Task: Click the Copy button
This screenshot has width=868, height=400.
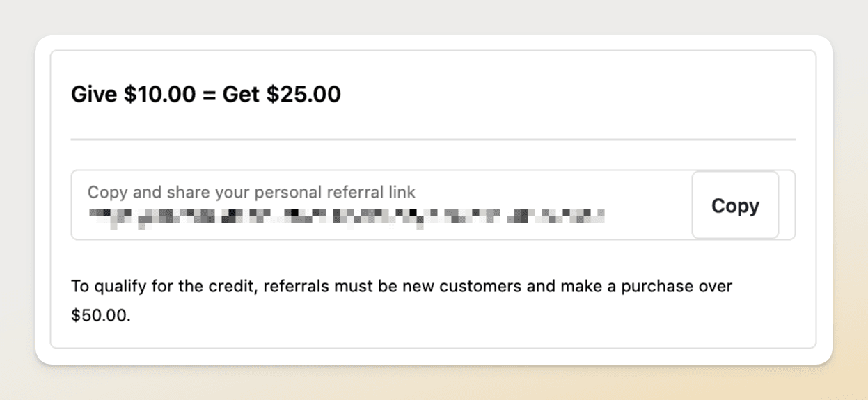Action: point(734,205)
